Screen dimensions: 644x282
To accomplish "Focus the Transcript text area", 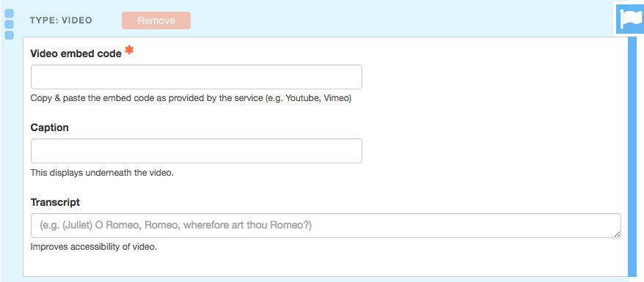I will [326, 226].
